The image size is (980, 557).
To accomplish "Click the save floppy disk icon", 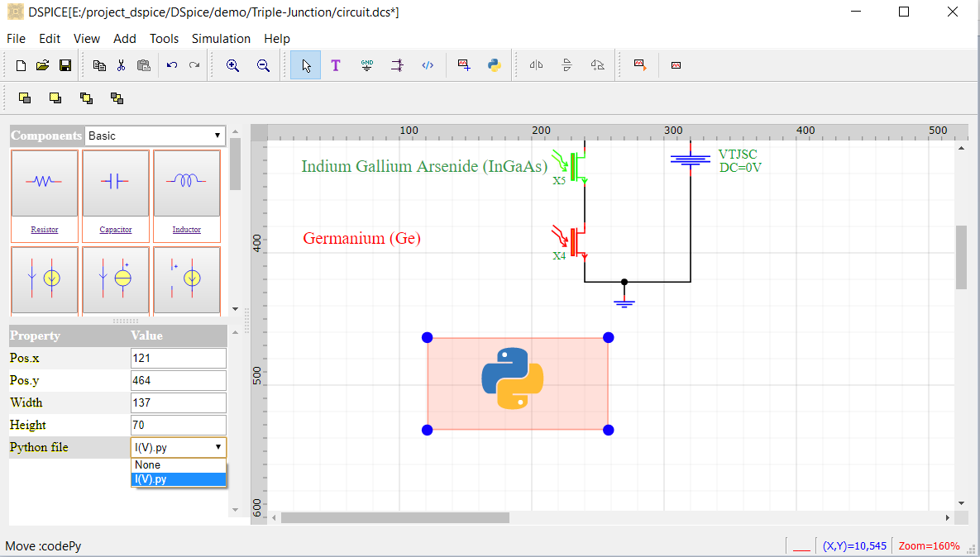I will point(65,65).
